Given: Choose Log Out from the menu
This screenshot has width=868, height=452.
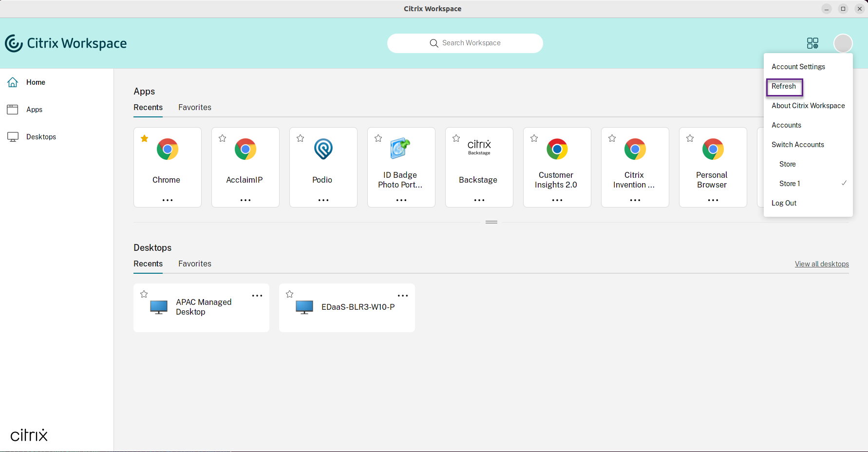Looking at the screenshot, I should (x=784, y=203).
